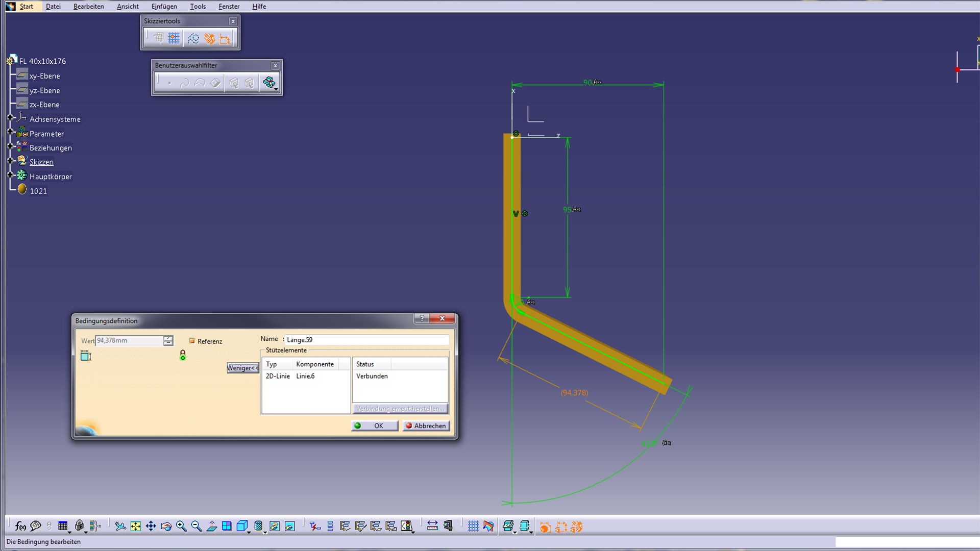Image resolution: width=980 pixels, height=551 pixels.
Task: Toggle the point selection filter
Action: click(169, 82)
